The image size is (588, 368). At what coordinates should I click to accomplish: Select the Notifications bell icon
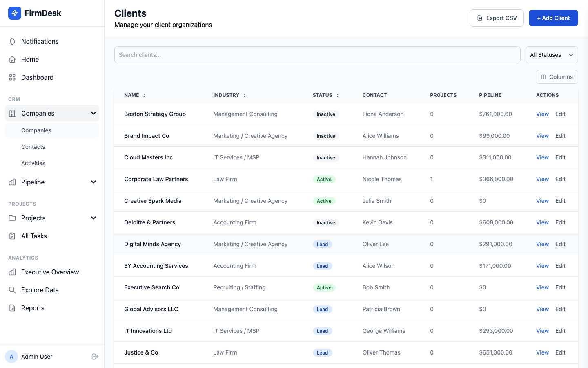pos(12,41)
